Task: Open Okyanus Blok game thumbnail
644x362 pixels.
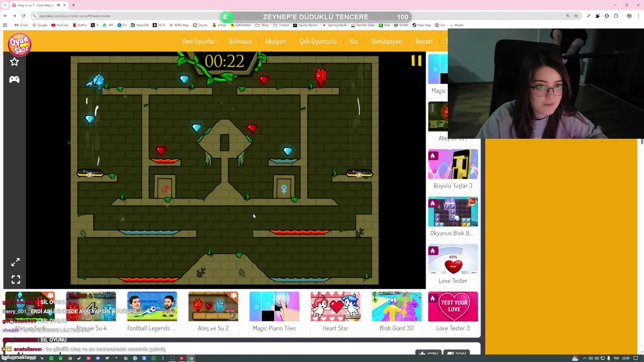Action: tap(453, 212)
